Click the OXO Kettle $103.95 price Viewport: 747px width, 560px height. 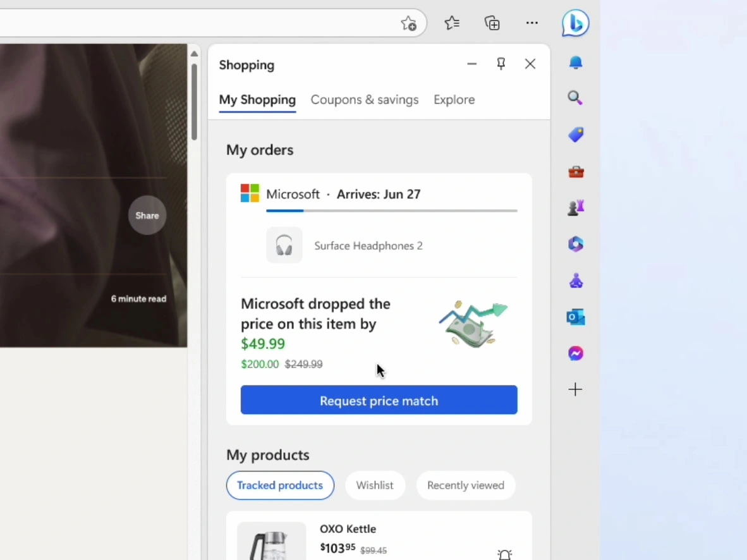click(337, 548)
